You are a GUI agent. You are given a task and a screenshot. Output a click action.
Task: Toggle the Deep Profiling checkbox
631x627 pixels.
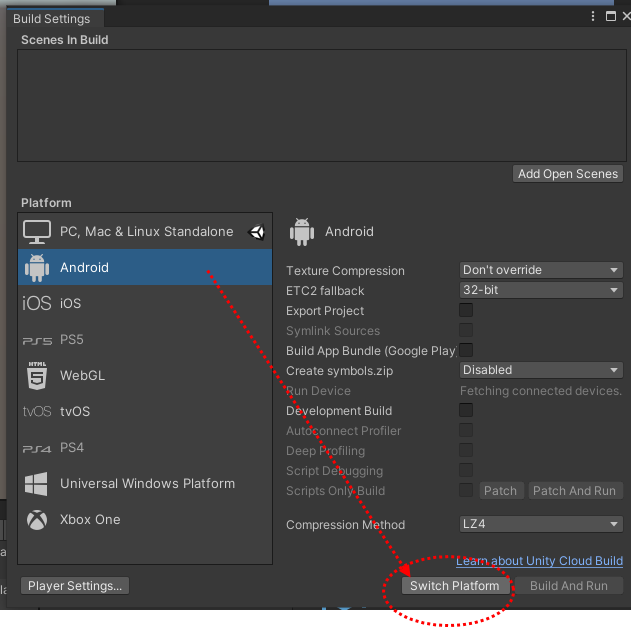coord(466,450)
